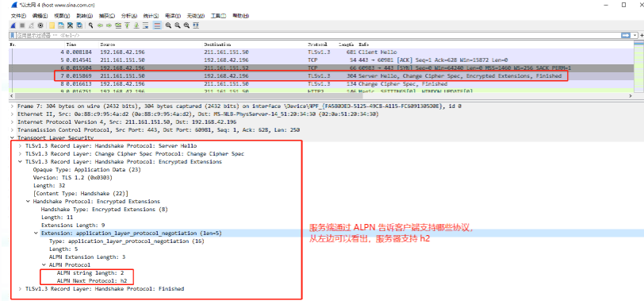Screen dimensions: 644x301
Task: Open the 工具(T) menu
Action: (x=218, y=16)
